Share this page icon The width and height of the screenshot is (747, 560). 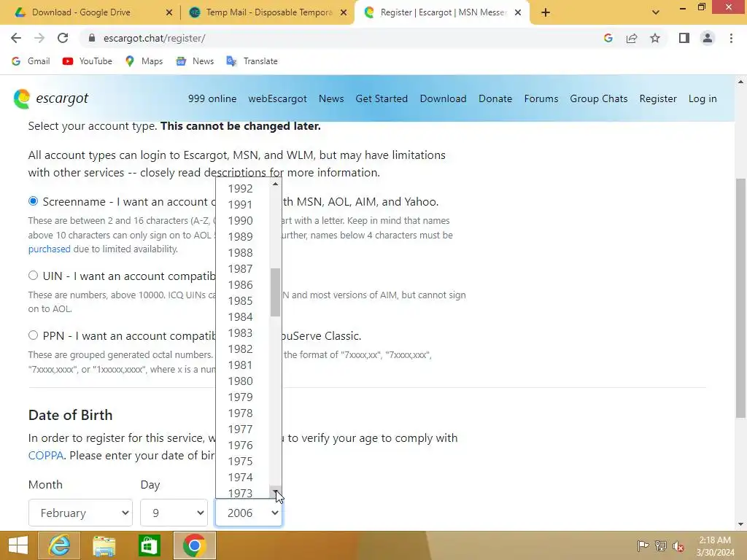(632, 38)
